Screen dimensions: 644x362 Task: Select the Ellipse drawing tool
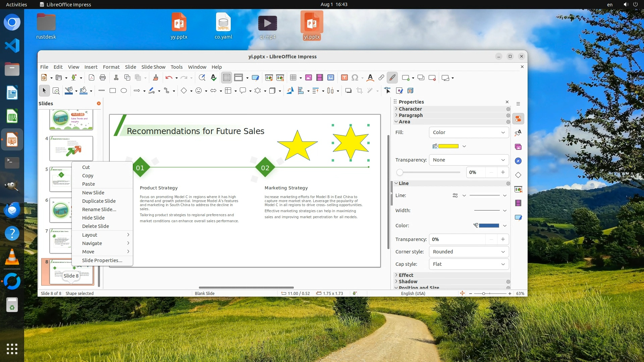(124, 90)
